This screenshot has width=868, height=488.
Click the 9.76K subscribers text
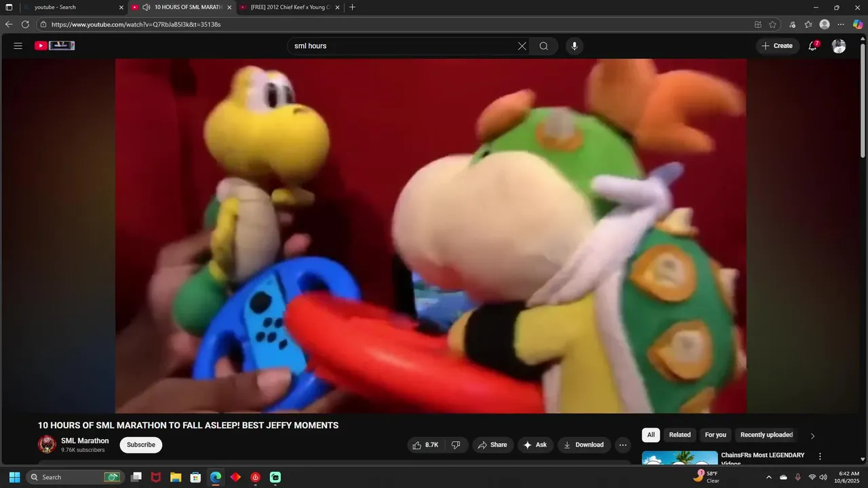(83, 450)
